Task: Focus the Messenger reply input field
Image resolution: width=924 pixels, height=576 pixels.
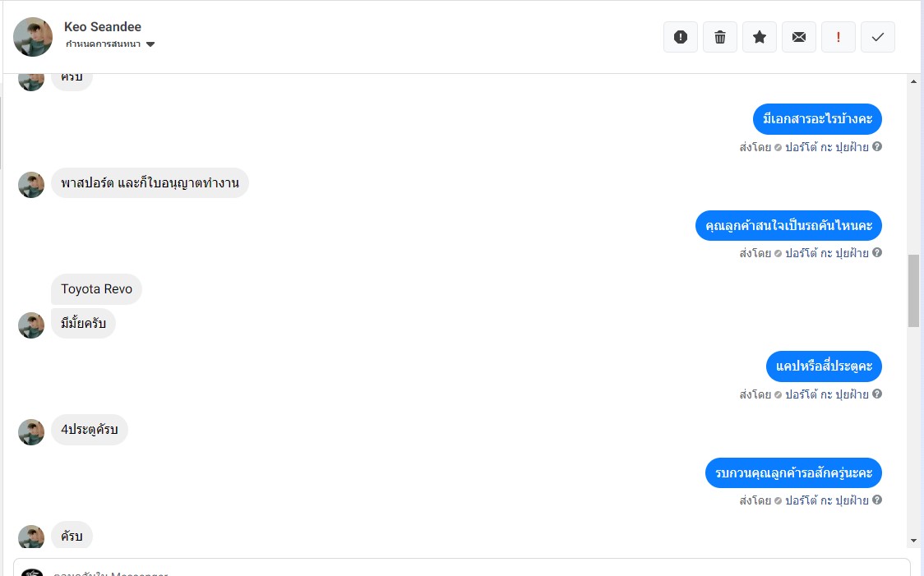Action: point(460,569)
